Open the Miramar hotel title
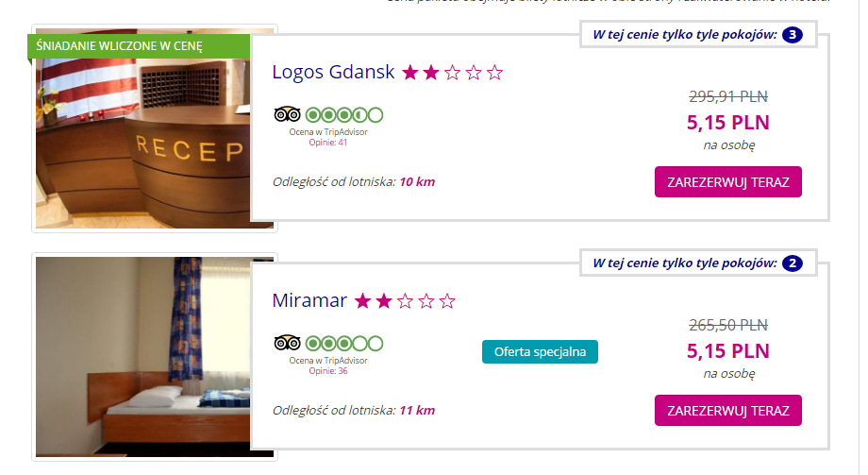 [309, 300]
